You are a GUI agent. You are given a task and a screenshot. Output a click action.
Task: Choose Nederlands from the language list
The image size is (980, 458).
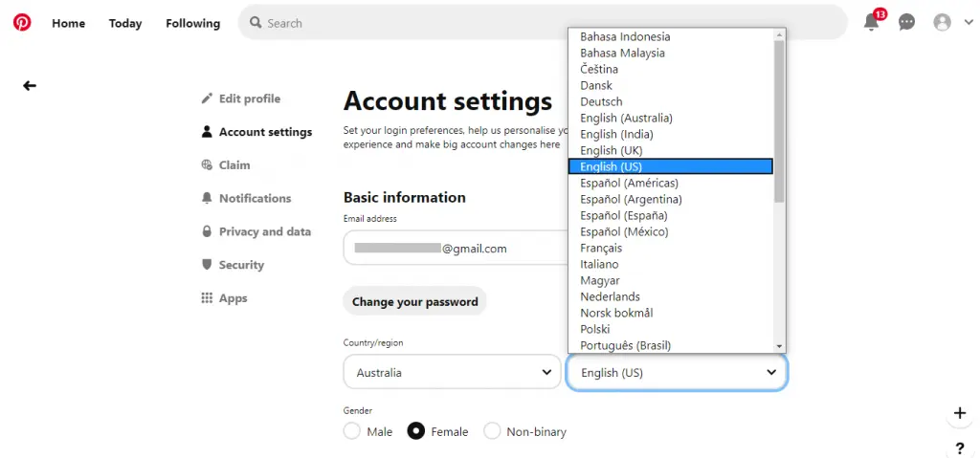[671, 296]
